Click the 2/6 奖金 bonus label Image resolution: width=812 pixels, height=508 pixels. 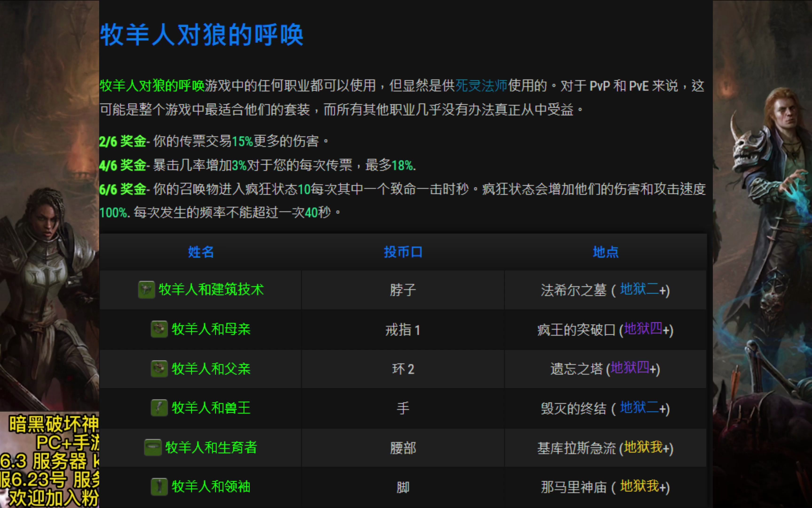123,141
